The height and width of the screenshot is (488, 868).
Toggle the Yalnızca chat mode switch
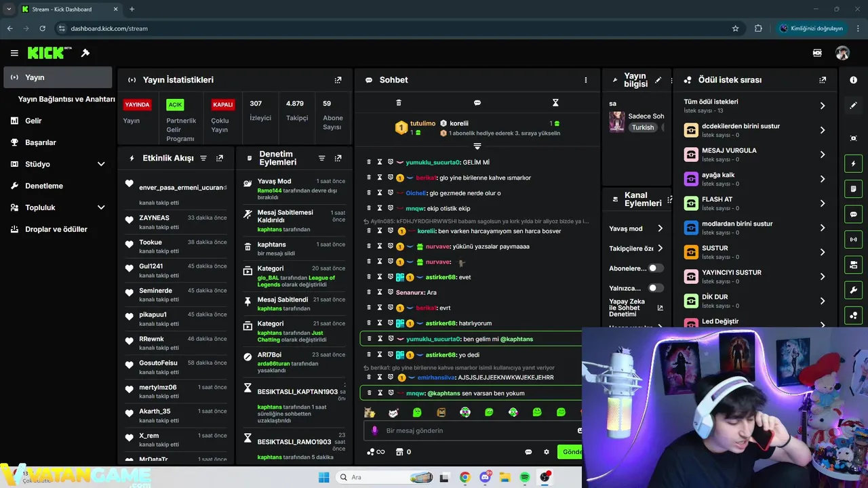click(655, 288)
